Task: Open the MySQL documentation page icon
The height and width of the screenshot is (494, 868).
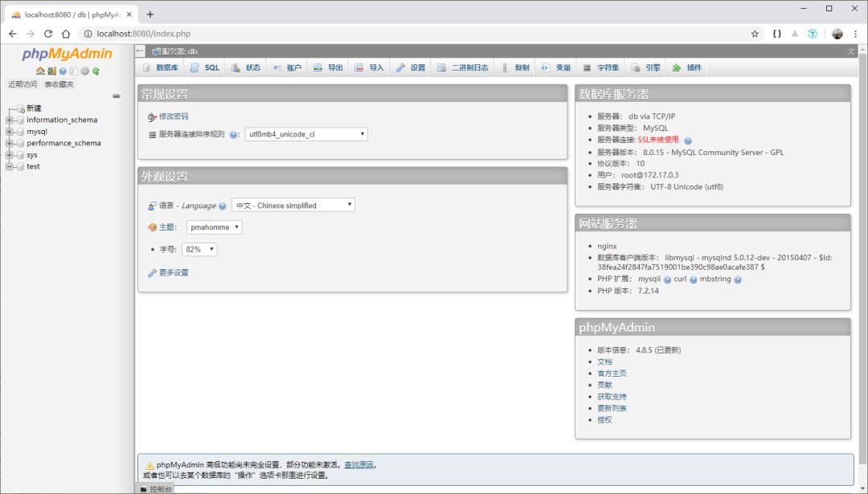Action: (x=74, y=71)
